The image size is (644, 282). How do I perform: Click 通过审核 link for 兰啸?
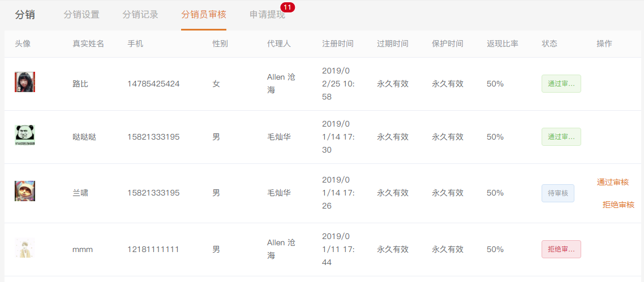click(x=612, y=182)
